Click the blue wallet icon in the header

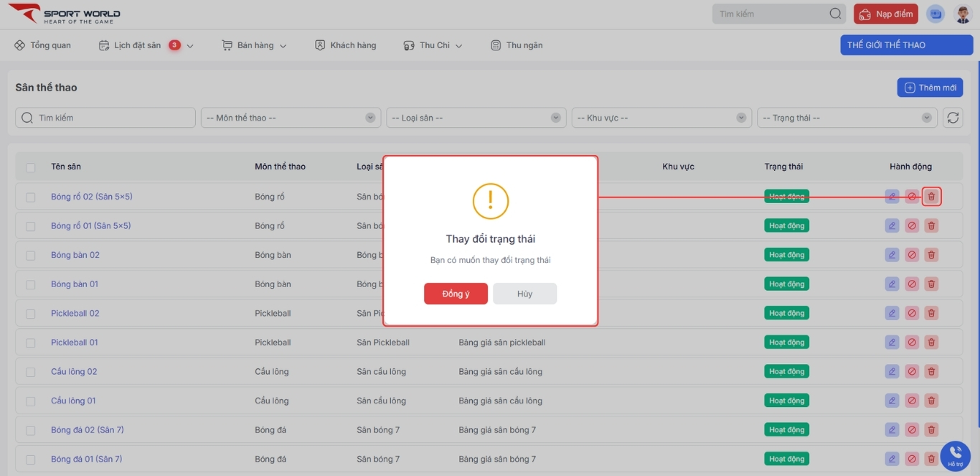(936, 14)
